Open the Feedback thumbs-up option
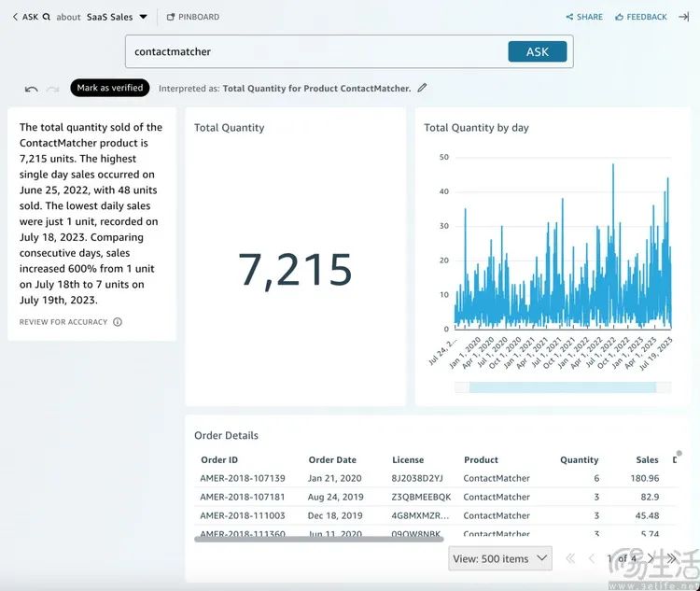This screenshot has width=700, height=591. click(x=640, y=17)
